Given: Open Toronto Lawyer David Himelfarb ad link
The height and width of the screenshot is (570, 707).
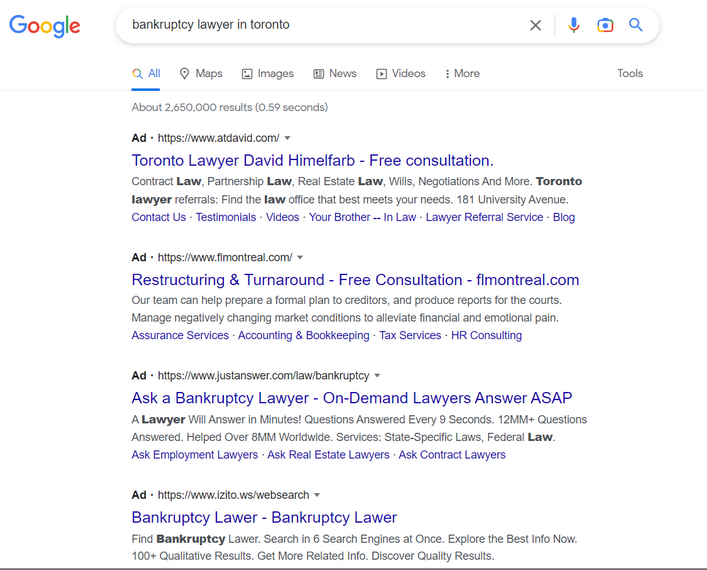Looking at the screenshot, I should click(x=312, y=160).
